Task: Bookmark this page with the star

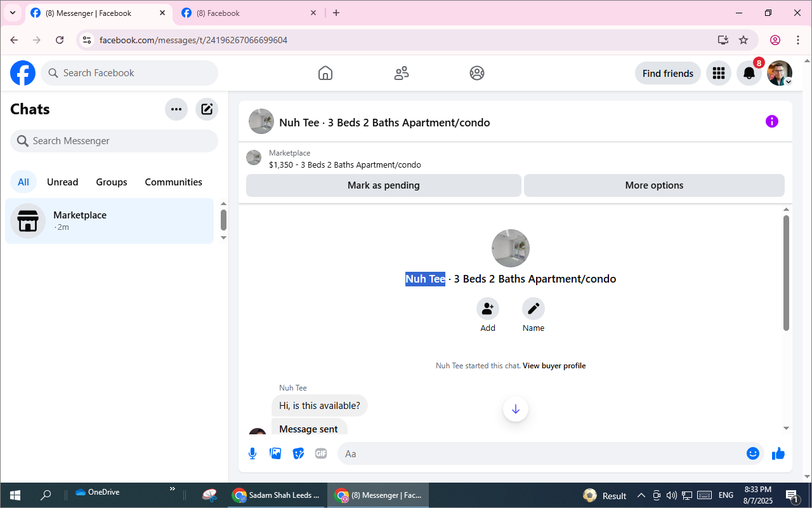Action: pos(743,40)
